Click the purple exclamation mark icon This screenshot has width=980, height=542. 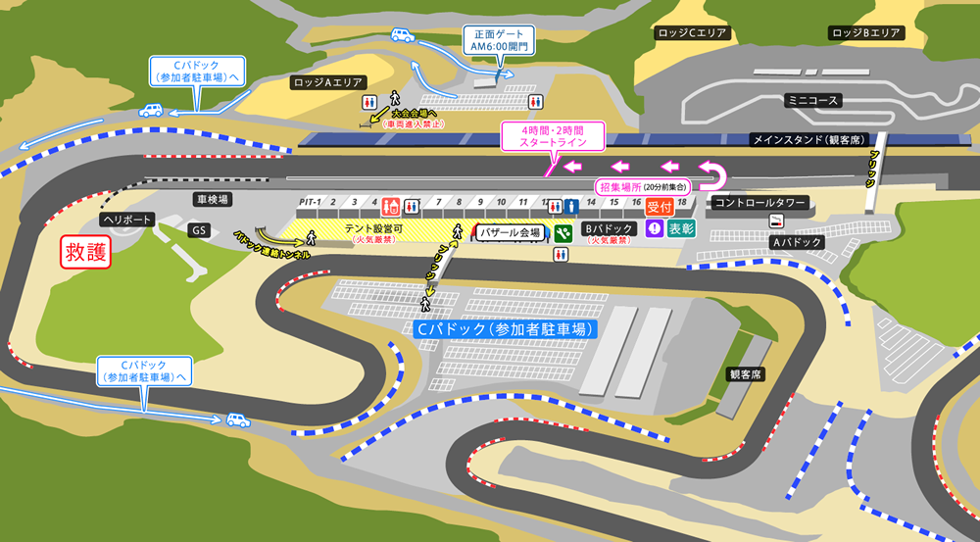pos(654,229)
